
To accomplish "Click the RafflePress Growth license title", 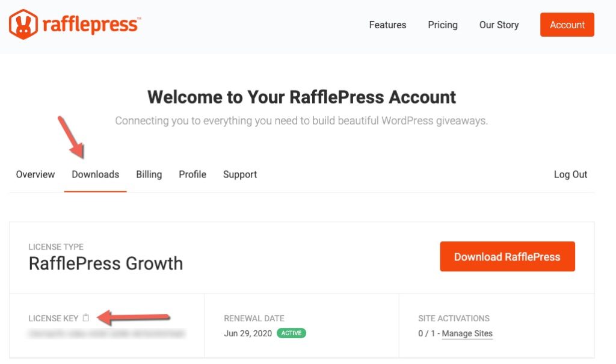I will pos(106,264).
